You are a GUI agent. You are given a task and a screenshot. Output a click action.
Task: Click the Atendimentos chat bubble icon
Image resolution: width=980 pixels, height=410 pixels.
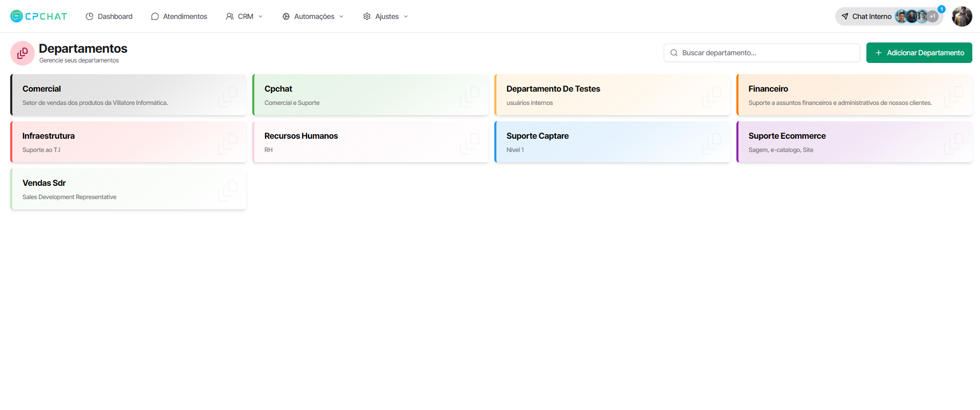[155, 16]
